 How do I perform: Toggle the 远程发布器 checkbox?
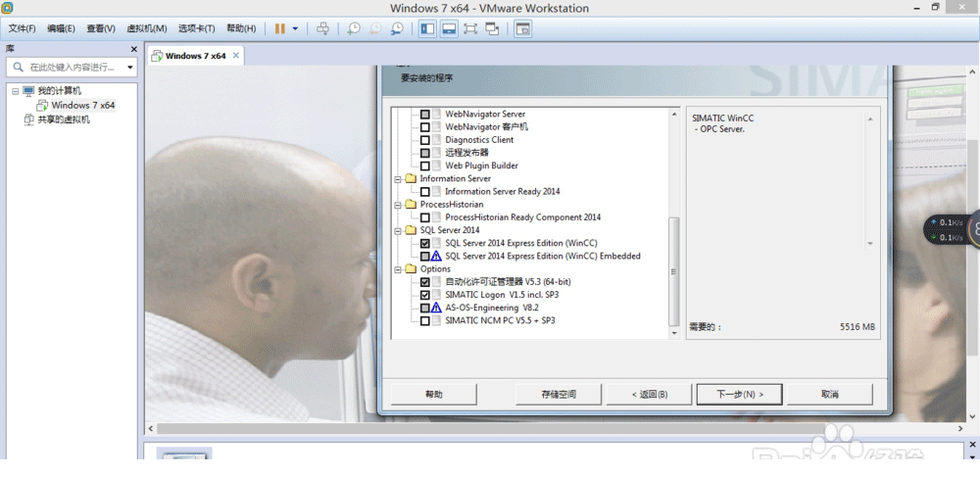coord(425,153)
